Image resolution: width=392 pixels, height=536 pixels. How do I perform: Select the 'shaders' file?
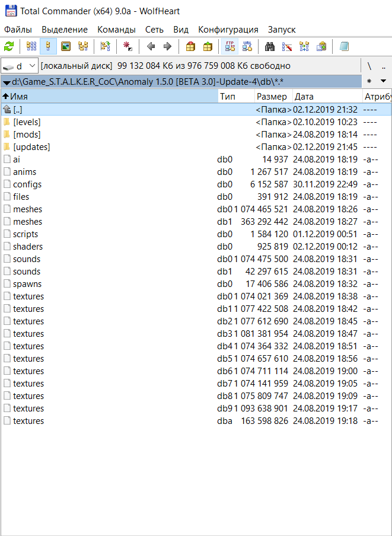pyautogui.click(x=196, y=247)
